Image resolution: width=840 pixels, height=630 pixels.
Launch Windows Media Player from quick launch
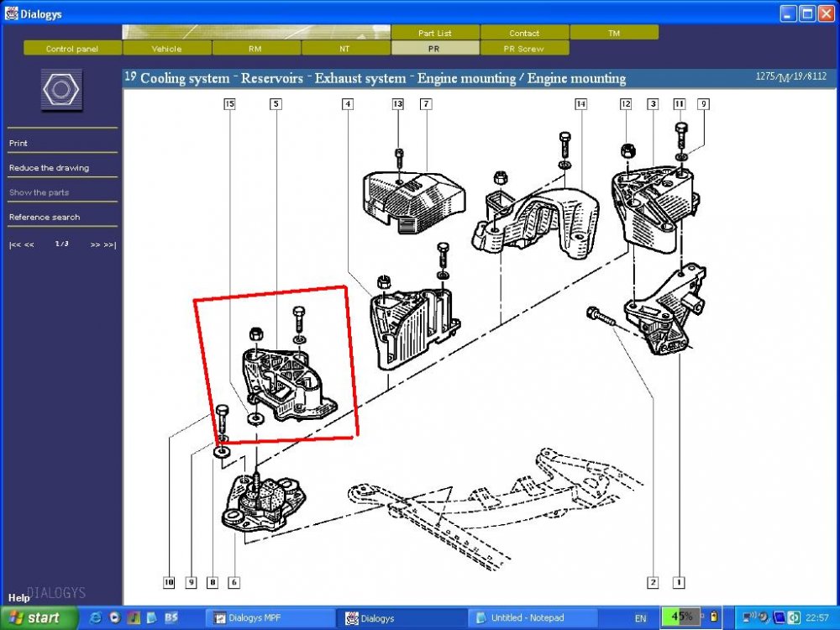pyautogui.click(x=114, y=617)
